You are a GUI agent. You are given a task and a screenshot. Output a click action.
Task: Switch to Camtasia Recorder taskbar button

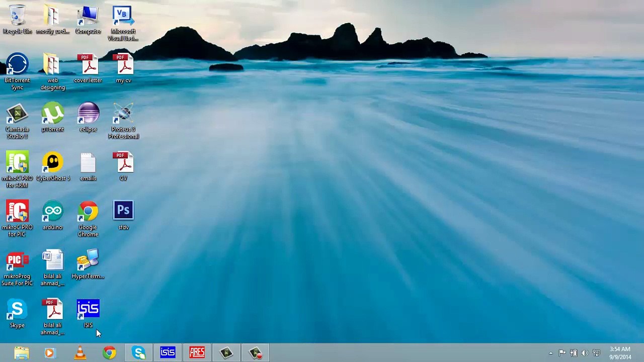pyautogui.click(x=255, y=353)
